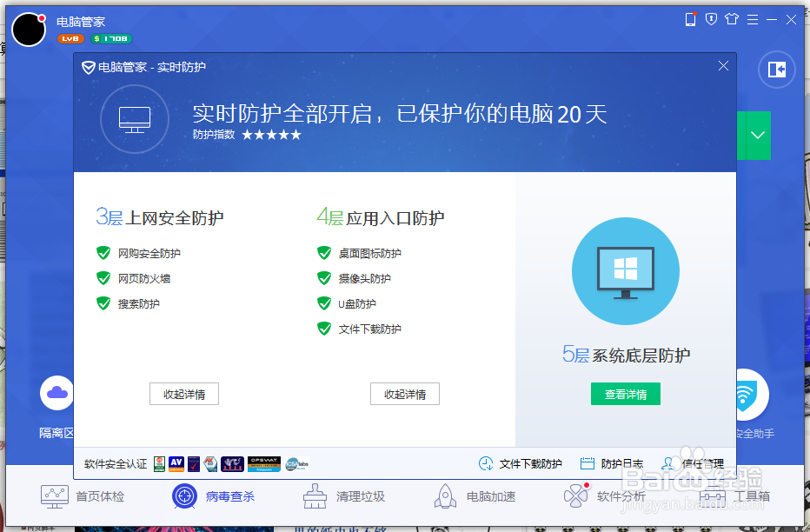Switch to 清理垃圾 tab

[x=344, y=496]
